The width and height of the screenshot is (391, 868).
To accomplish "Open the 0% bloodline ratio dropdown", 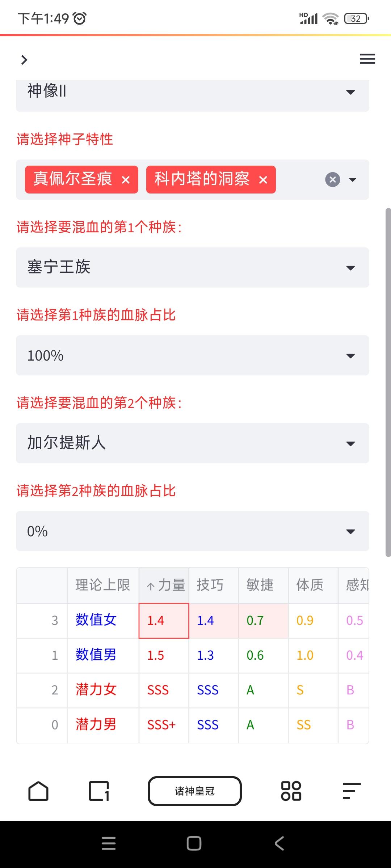I will click(x=193, y=531).
